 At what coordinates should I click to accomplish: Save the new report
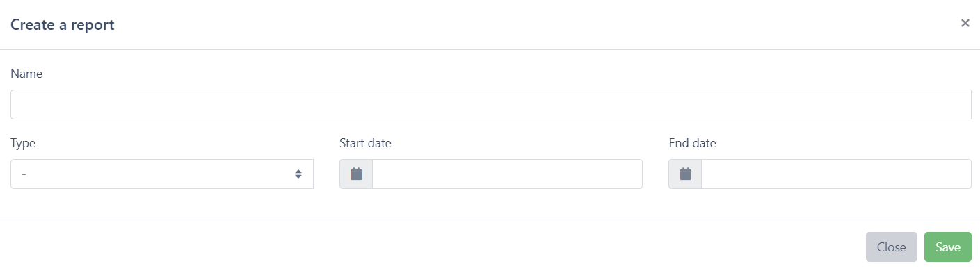(948, 247)
